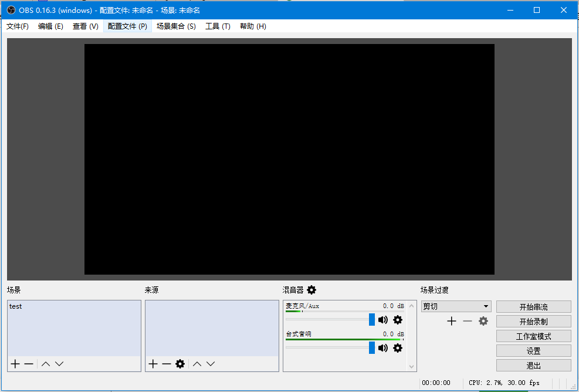Open 麦克风/Aux audio settings gear
This screenshot has width=579, height=392.
[x=398, y=320]
